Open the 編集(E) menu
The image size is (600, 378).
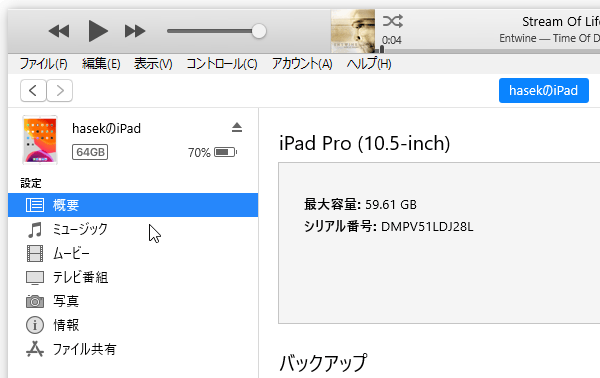(x=101, y=64)
